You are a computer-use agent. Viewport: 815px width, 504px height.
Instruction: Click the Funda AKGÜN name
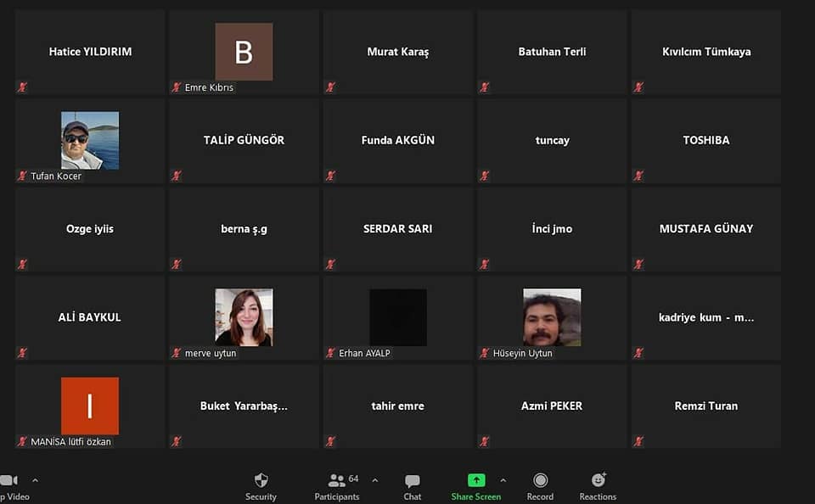(398, 140)
